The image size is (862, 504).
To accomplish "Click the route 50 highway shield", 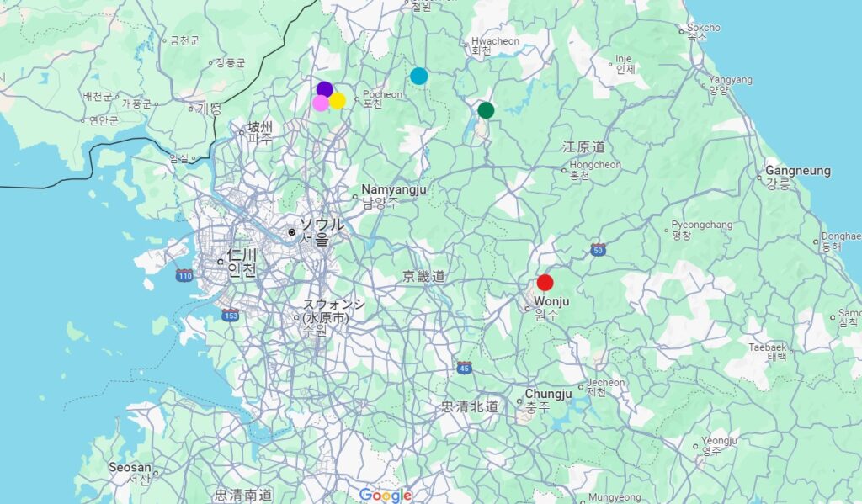I will 598,249.
